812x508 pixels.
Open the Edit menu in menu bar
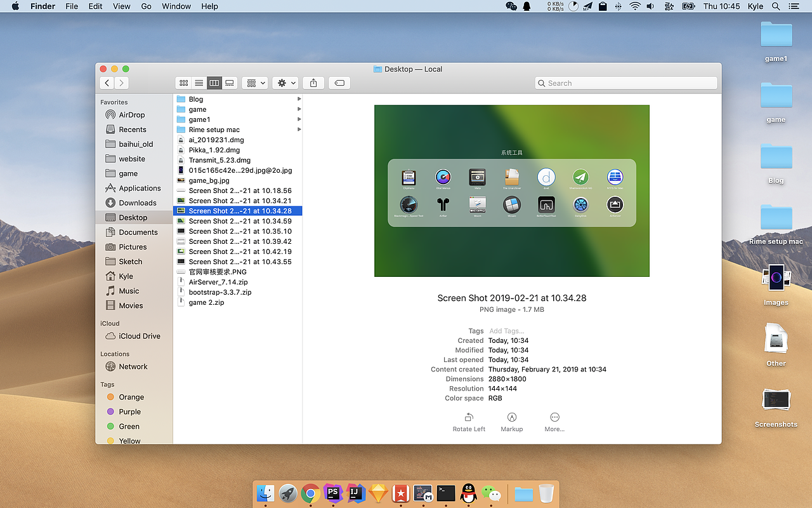95,6
